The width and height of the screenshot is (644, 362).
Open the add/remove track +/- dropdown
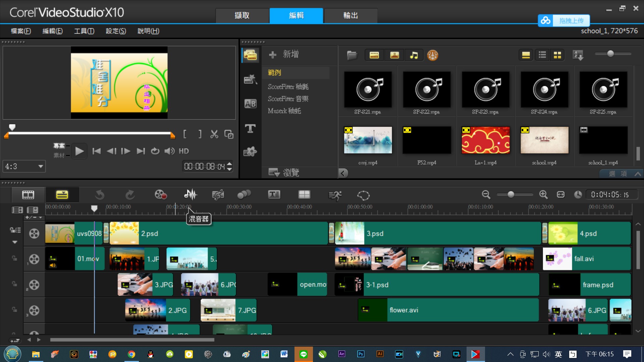click(34, 218)
